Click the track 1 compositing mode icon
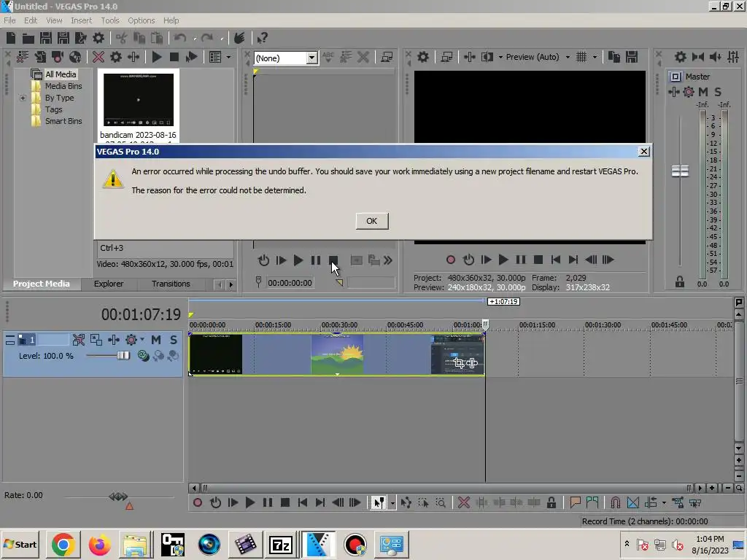747x560 pixels. (x=143, y=356)
